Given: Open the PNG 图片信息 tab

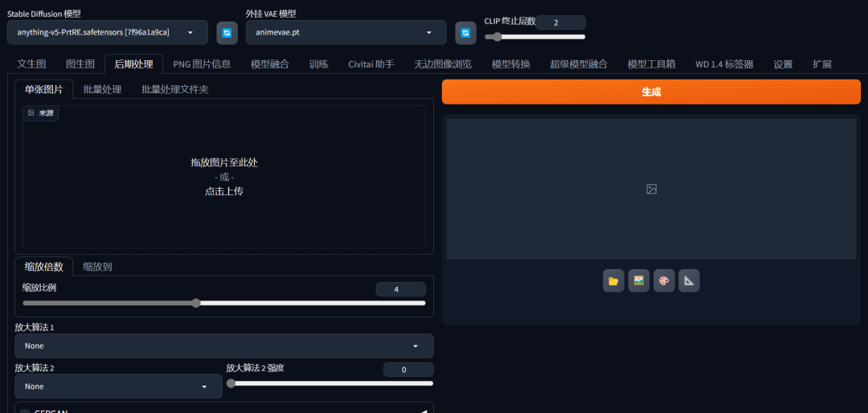Looking at the screenshot, I should tap(202, 64).
